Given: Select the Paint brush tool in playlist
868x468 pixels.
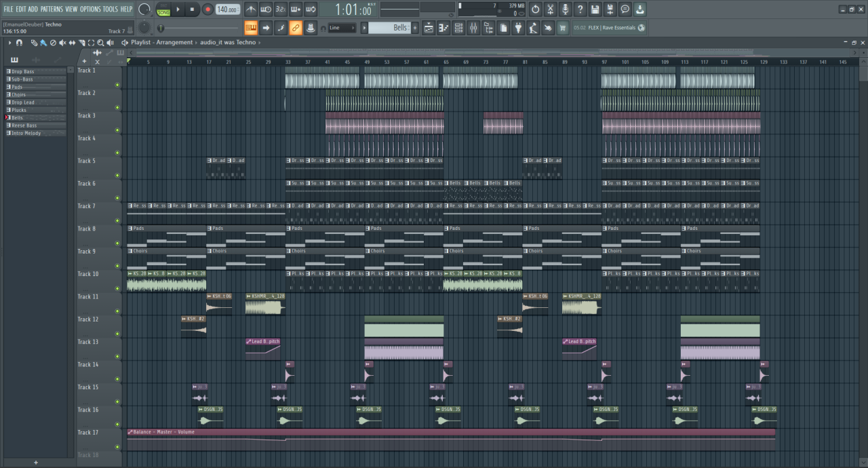Looking at the screenshot, I should (43, 43).
